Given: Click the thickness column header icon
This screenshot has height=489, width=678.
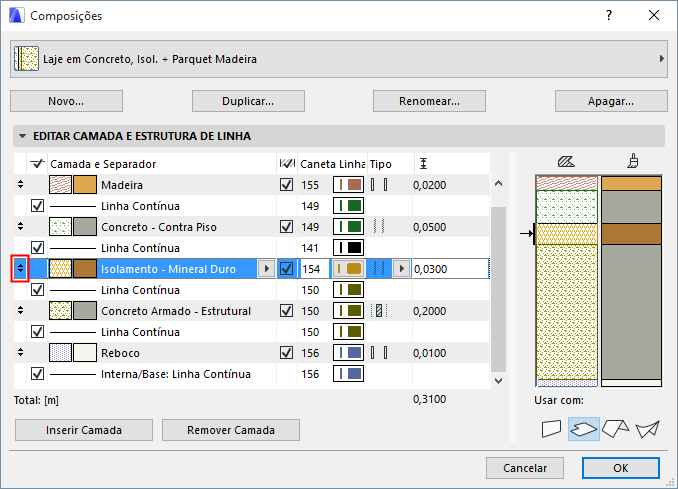Looking at the screenshot, I should click(x=423, y=163).
